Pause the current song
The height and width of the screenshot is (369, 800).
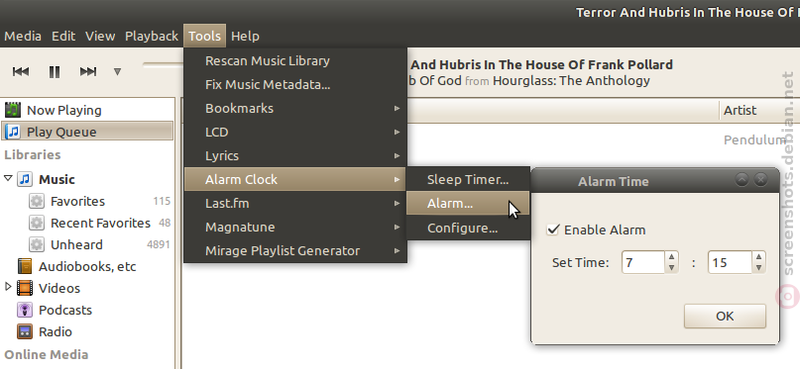[55, 71]
